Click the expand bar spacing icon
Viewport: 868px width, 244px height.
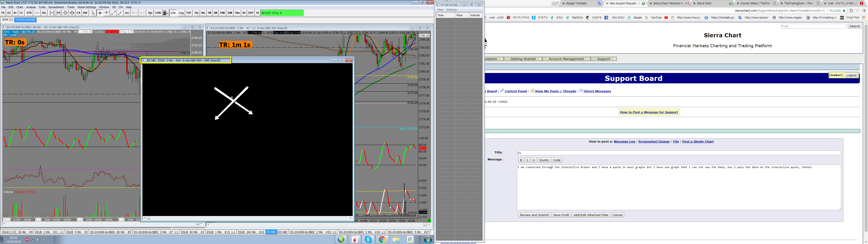click(52, 13)
